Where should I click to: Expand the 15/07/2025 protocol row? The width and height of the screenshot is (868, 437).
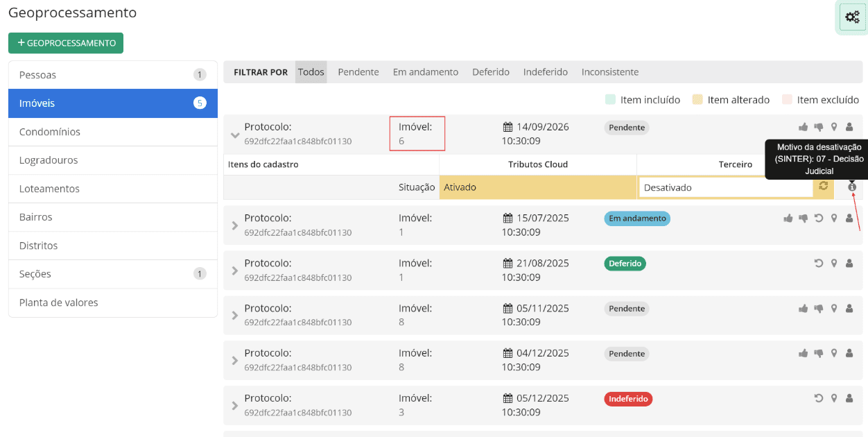(235, 225)
